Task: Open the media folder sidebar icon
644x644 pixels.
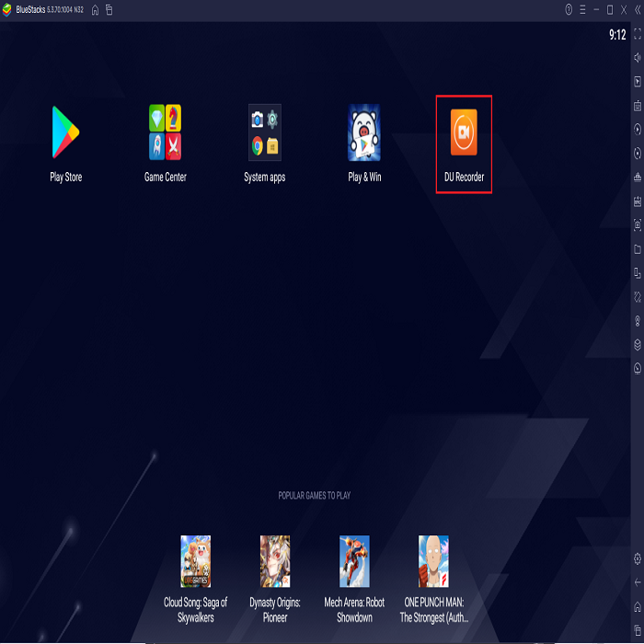Action: 638,249
